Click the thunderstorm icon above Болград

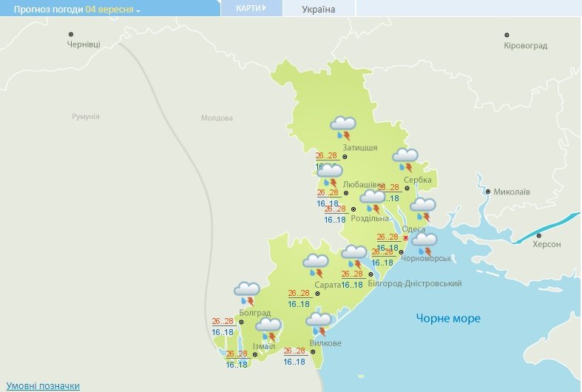coord(247,294)
